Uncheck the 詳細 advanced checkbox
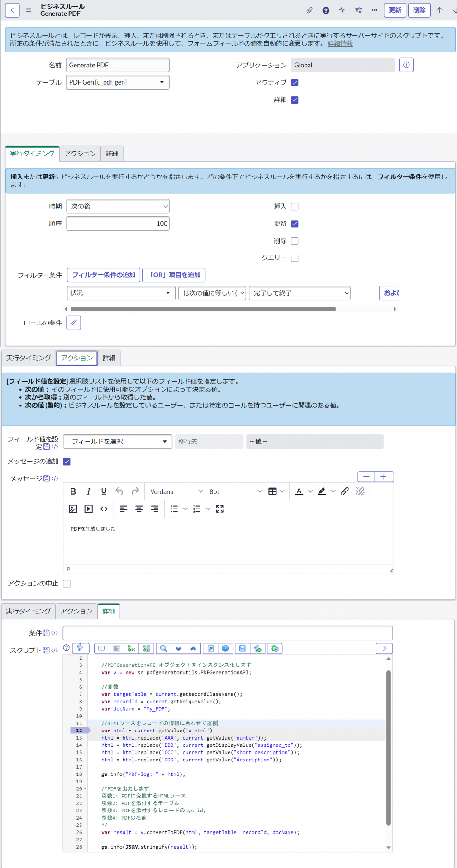 click(295, 100)
